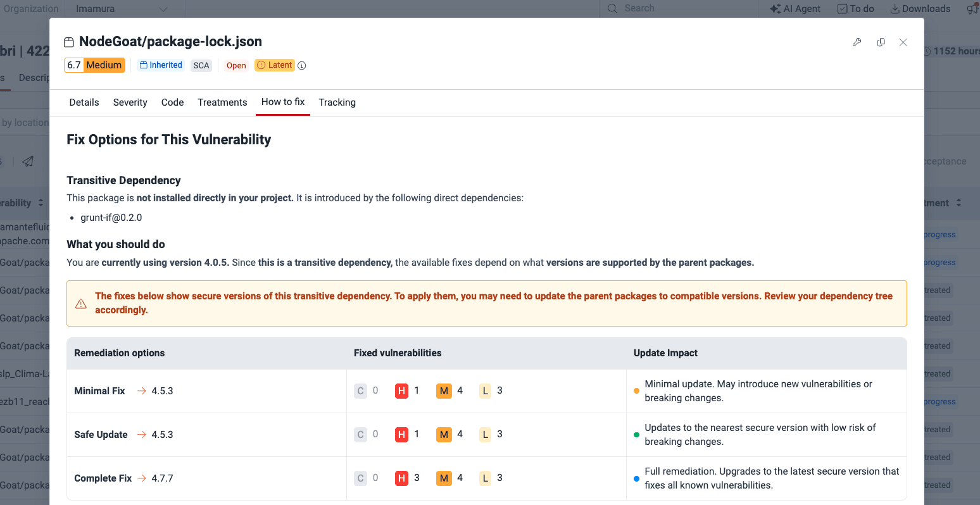Click the SCA tag

201,65
